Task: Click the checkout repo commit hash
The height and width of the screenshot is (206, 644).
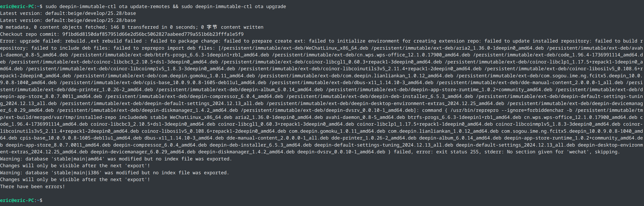Action: pyautogui.click(x=153, y=34)
